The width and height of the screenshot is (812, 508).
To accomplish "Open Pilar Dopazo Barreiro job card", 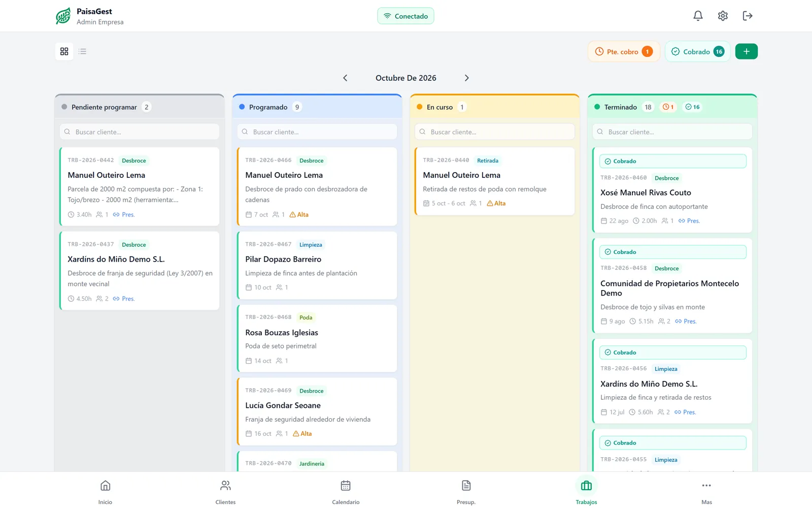I will (317, 265).
